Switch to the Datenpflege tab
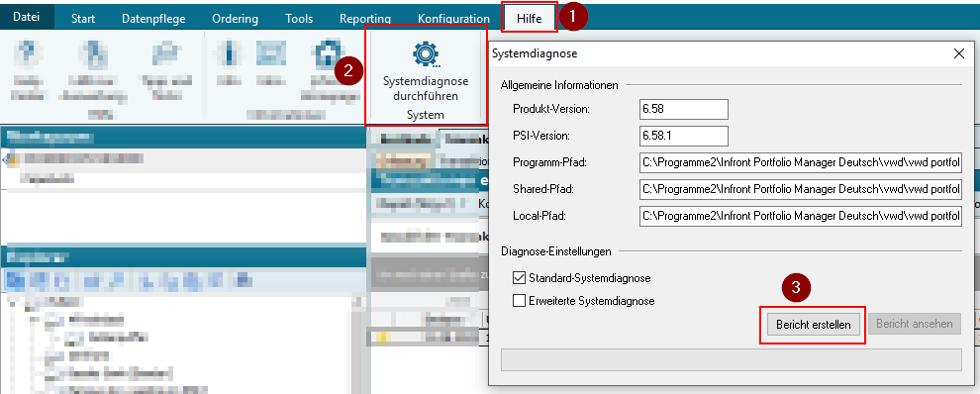 pyautogui.click(x=153, y=19)
